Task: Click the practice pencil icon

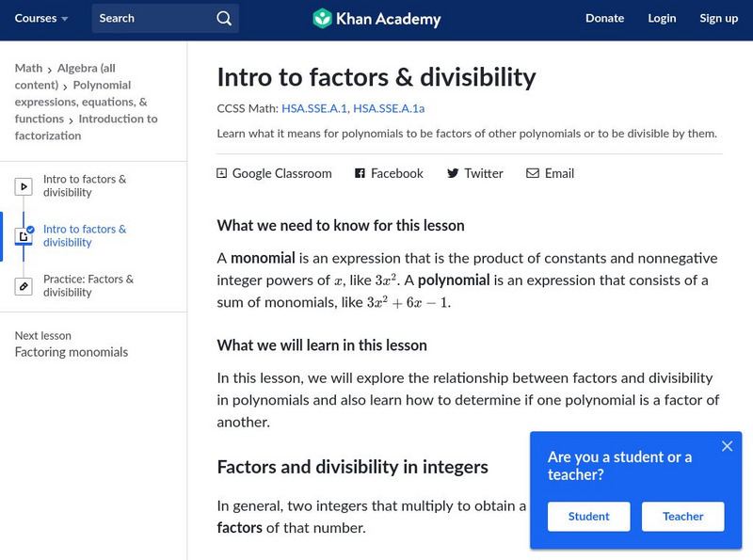Action: [24, 286]
